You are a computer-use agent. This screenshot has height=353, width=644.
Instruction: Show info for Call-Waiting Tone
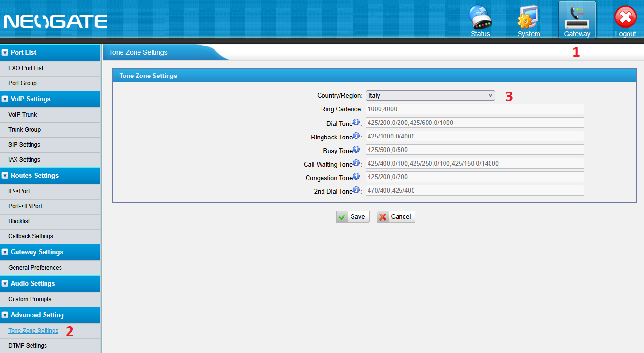click(x=356, y=163)
